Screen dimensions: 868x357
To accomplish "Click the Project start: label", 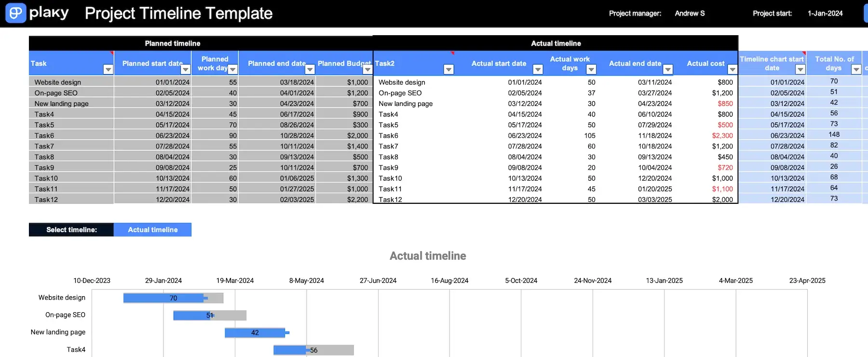I will tap(772, 13).
